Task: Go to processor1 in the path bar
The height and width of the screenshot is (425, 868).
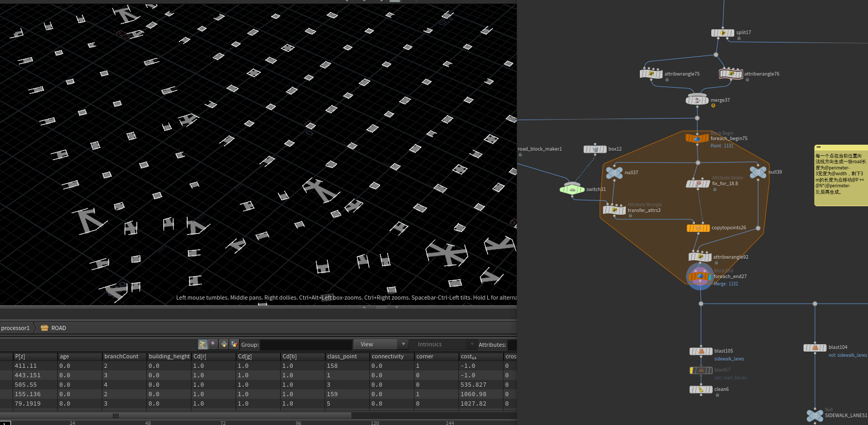Action: pyautogui.click(x=15, y=328)
